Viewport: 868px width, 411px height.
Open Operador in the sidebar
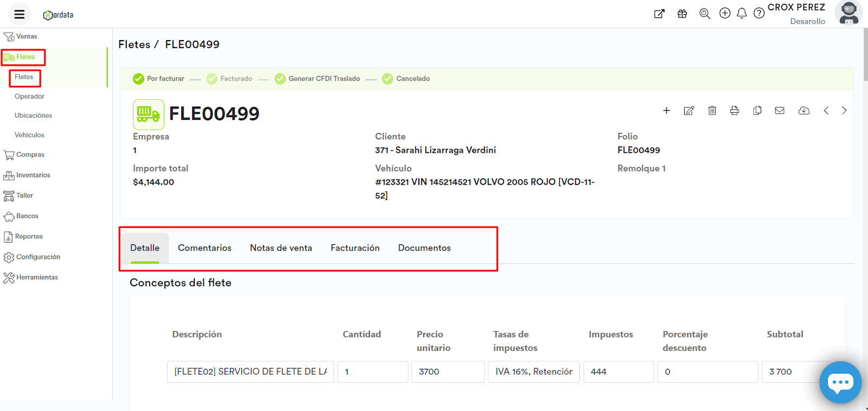click(29, 97)
